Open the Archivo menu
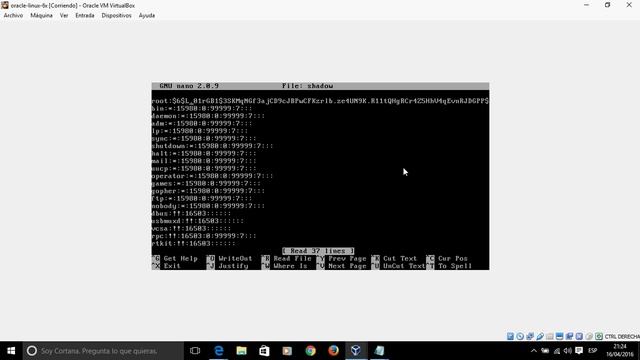This screenshot has width=640, height=360. pyautogui.click(x=13, y=16)
